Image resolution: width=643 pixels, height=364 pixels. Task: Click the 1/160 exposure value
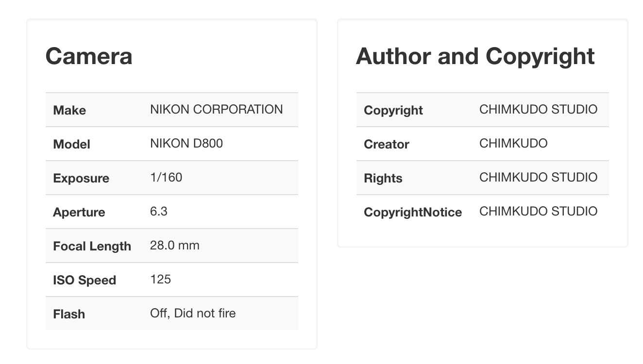click(x=166, y=177)
